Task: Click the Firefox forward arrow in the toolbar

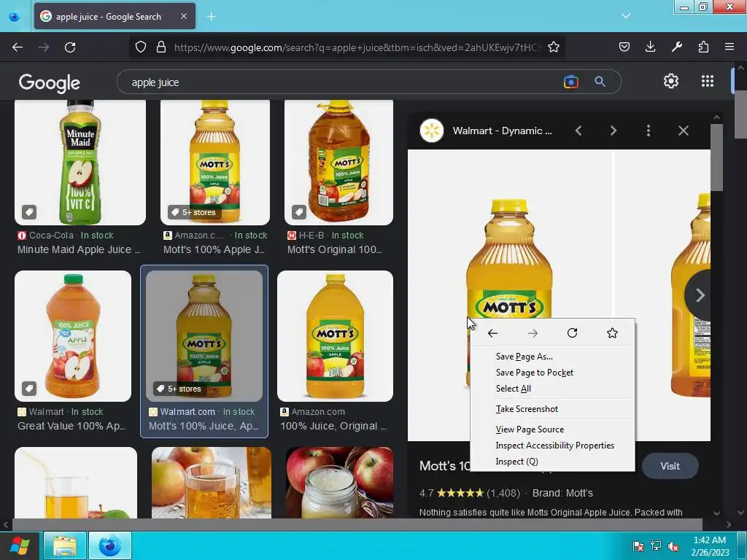Action: click(44, 47)
